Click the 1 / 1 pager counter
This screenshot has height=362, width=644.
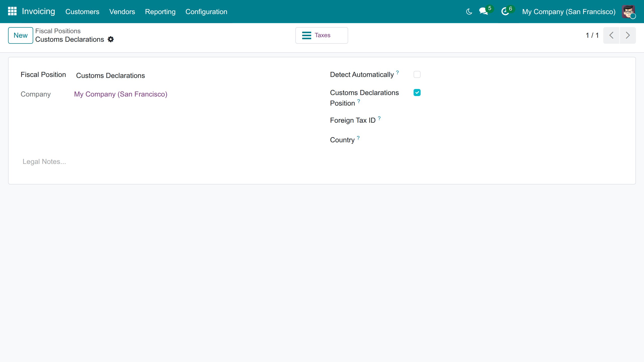pos(592,35)
